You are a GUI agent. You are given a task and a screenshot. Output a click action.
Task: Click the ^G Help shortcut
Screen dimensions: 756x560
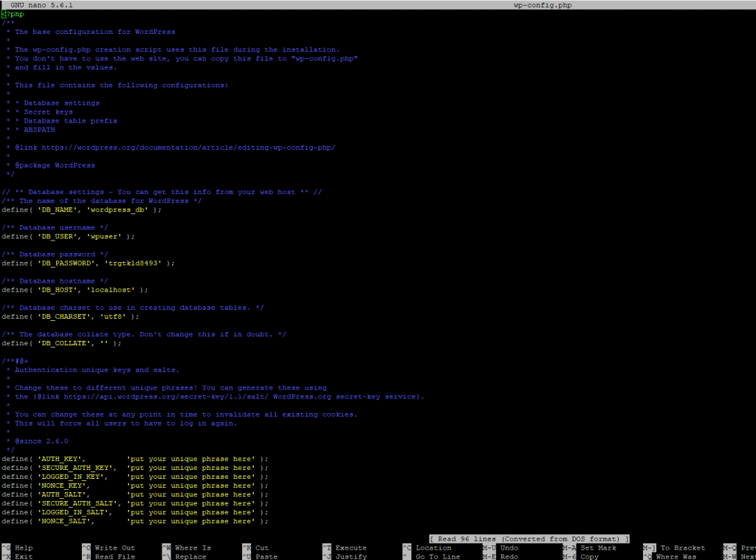(18, 548)
